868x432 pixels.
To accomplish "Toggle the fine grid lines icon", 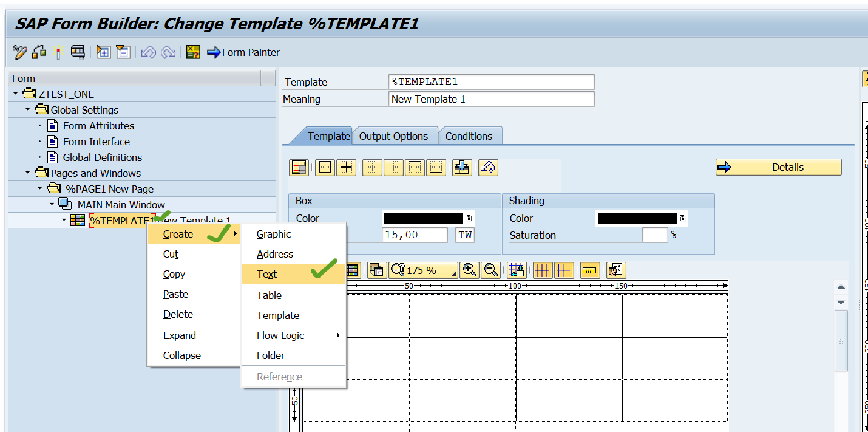I will (563, 270).
